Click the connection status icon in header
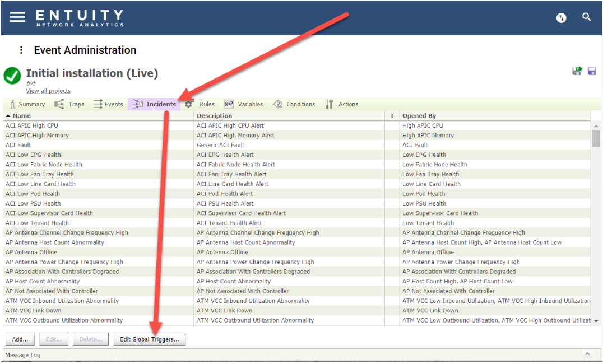 coord(561,18)
